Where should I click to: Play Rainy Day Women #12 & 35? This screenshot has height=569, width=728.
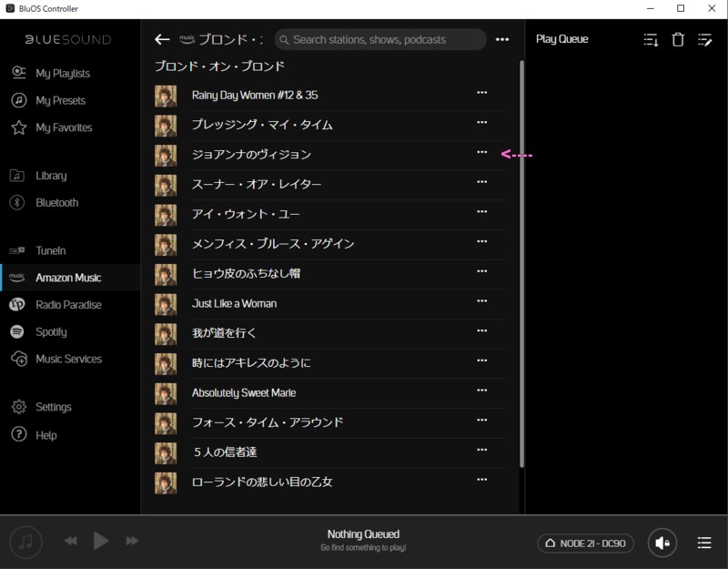[x=255, y=96]
